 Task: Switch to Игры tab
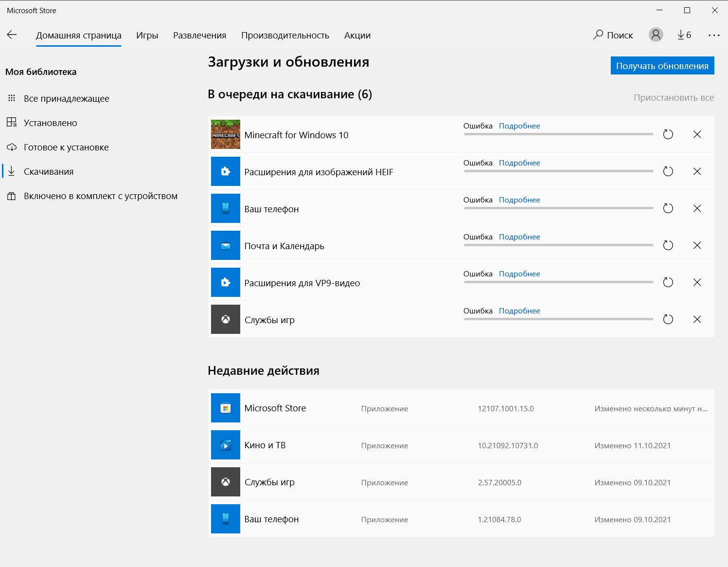147,35
